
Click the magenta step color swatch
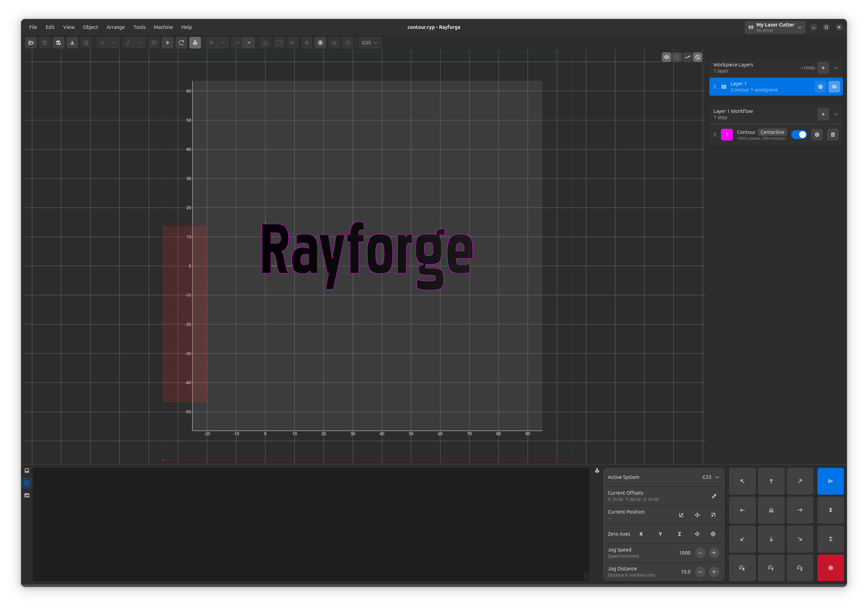[727, 135]
